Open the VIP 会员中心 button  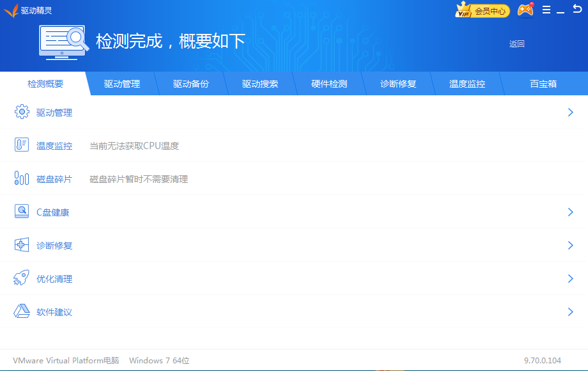tap(483, 11)
